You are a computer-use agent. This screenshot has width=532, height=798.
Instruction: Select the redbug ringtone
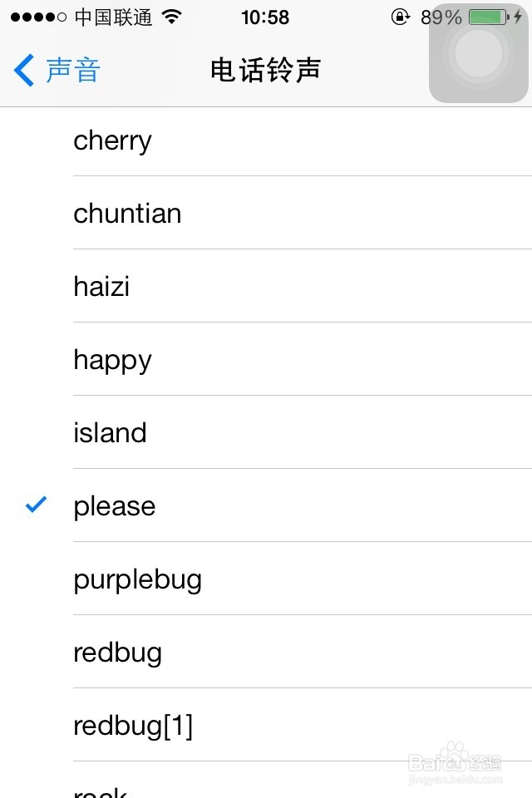tap(118, 653)
